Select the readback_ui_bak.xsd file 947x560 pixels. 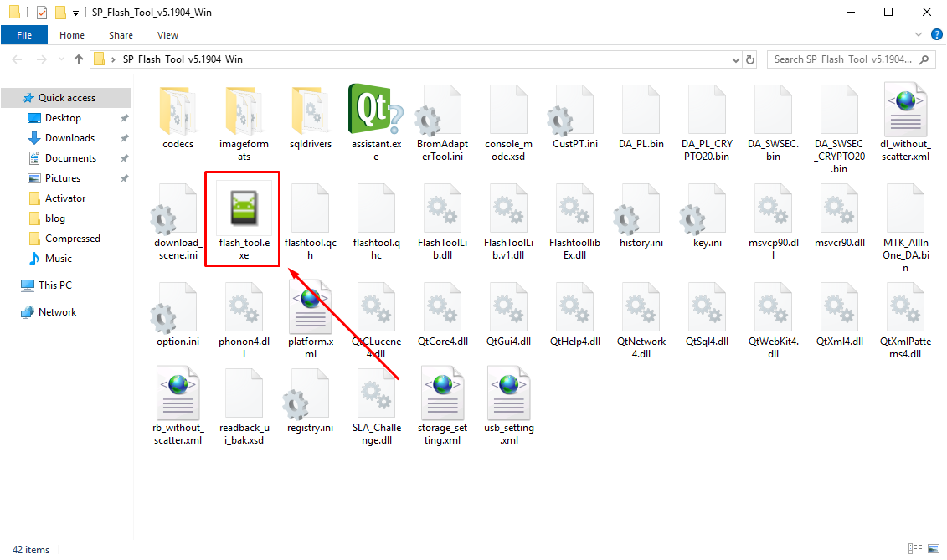pos(244,407)
